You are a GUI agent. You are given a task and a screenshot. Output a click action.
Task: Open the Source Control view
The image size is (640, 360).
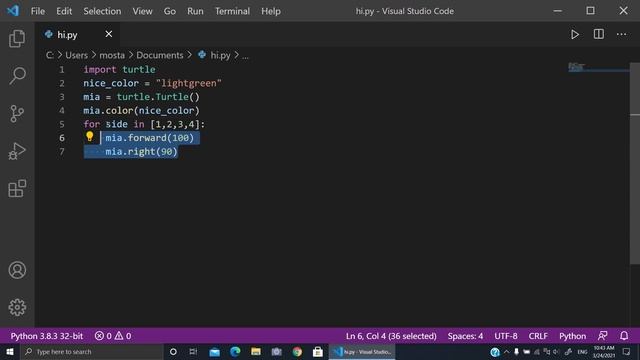(x=17, y=113)
